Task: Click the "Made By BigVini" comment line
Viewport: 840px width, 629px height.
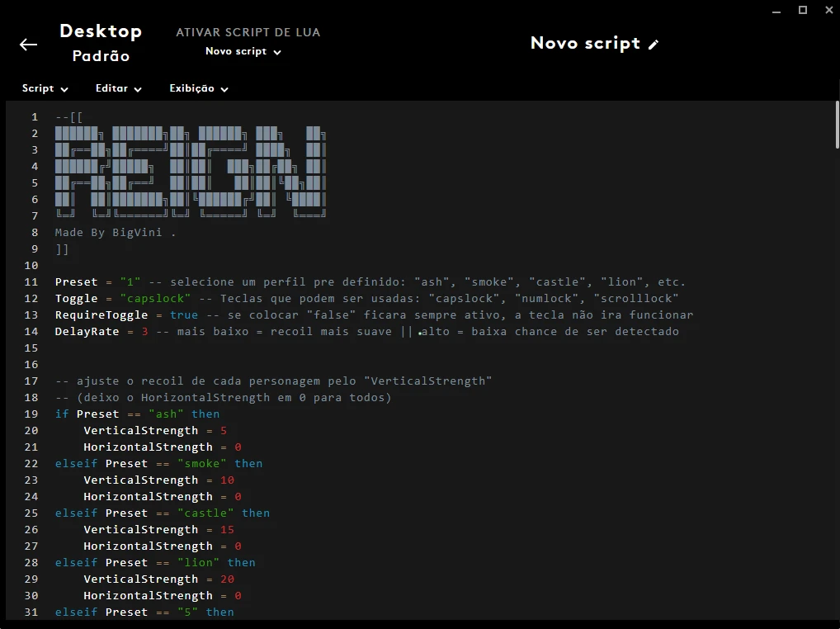Action: coord(116,232)
